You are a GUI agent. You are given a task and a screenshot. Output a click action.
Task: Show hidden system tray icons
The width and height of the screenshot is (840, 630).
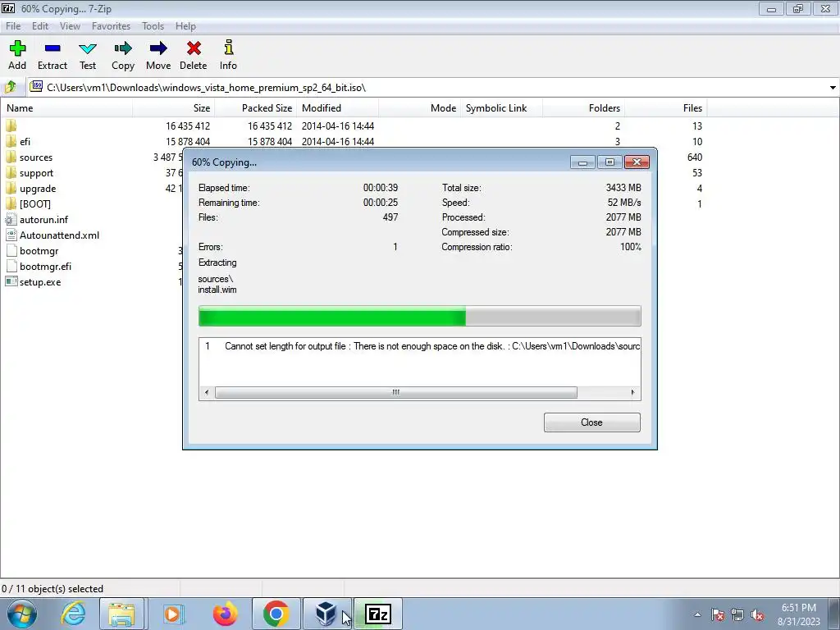697,614
